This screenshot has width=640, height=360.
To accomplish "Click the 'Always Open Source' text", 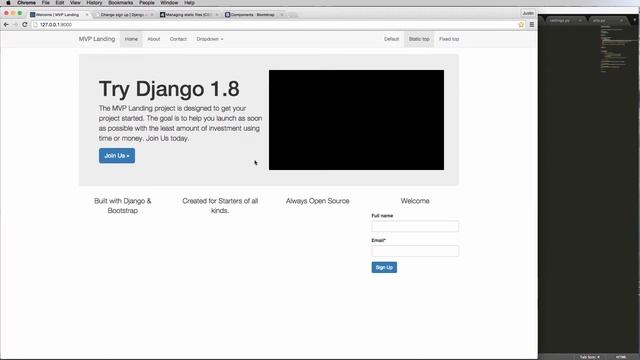I will pyautogui.click(x=318, y=201).
